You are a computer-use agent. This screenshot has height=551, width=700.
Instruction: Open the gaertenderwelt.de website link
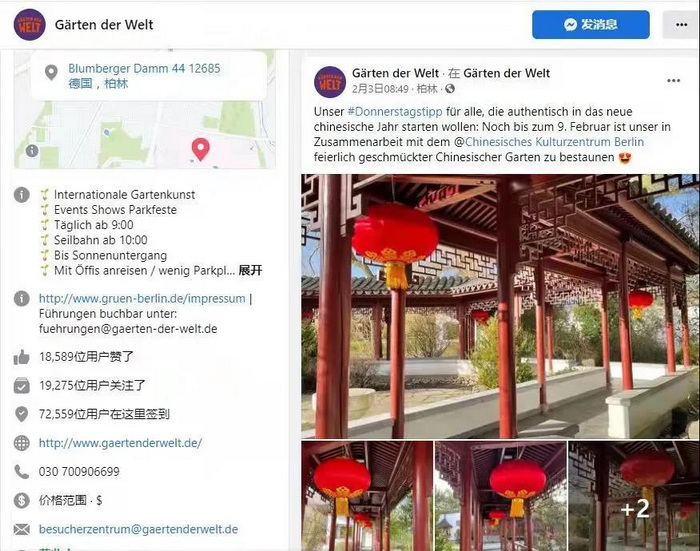(x=121, y=443)
